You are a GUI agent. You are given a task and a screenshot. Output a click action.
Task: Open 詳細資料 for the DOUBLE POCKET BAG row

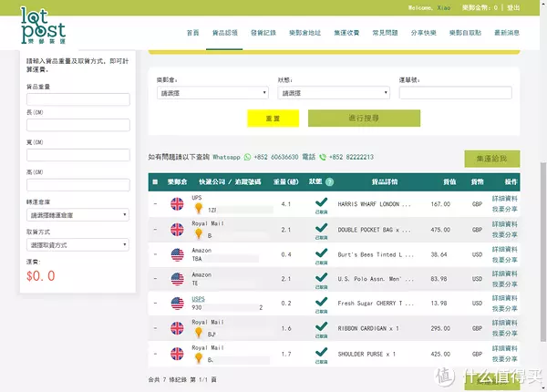pyautogui.click(x=505, y=224)
